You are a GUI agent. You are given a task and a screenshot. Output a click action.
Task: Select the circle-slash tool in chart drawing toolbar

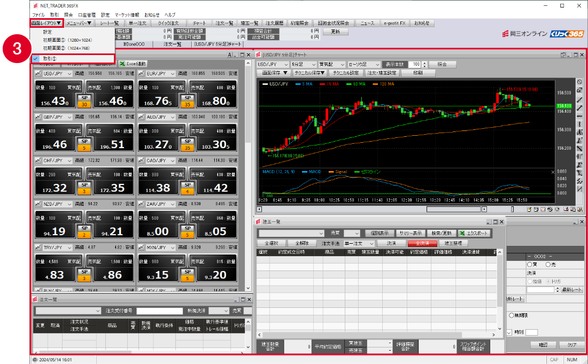(x=579, y=81)
